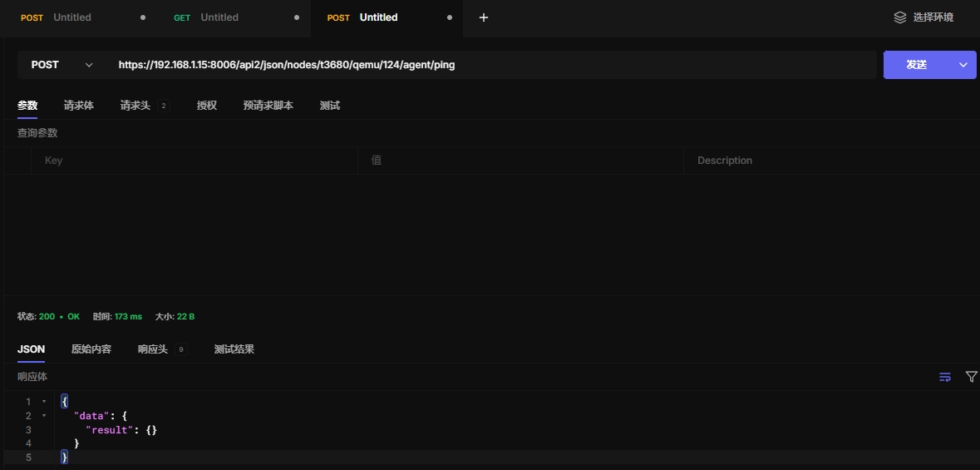Click the dot on the active POST tab
Image resolution: width=980 pixels, height=470 pixels.
point(450,17)
